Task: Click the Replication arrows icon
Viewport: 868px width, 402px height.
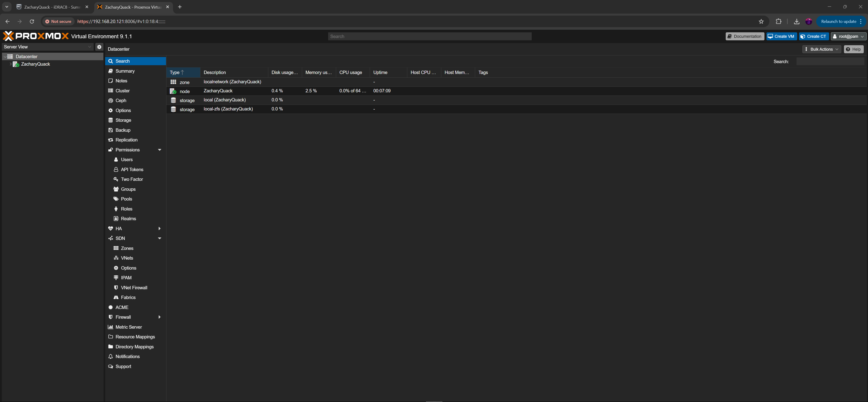Action: [111, 140]
